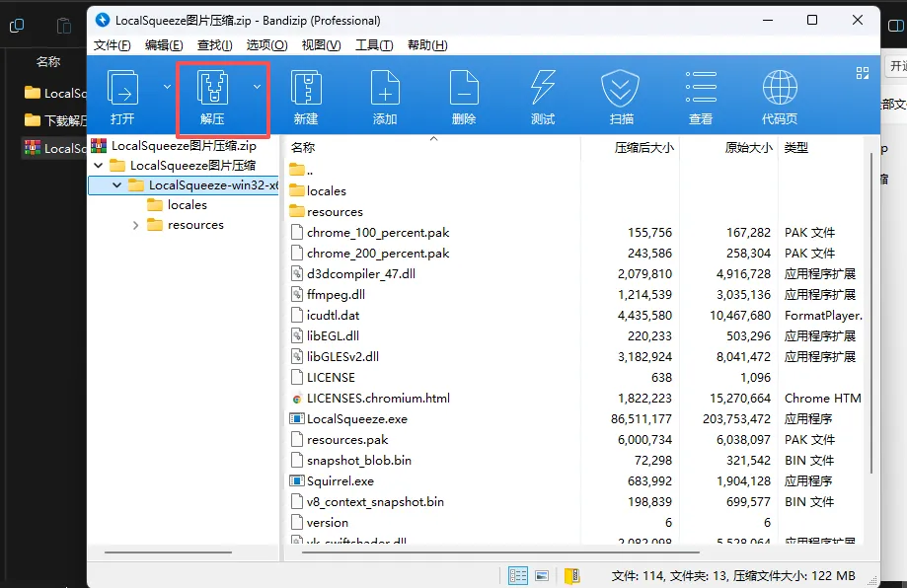This screenshot has width=907, height=588.
Task: Click the 代码页 (Code page) globe icon
Action: [780, 87]
